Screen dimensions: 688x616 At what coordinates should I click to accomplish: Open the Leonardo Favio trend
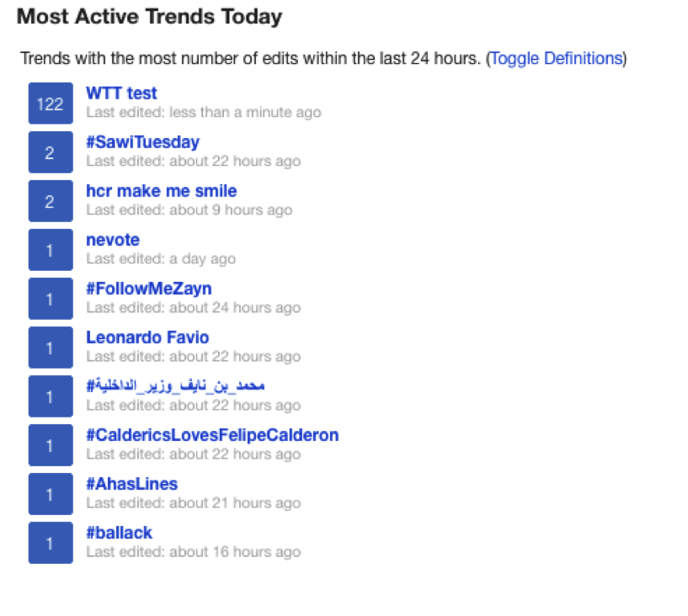coord(147,337)
